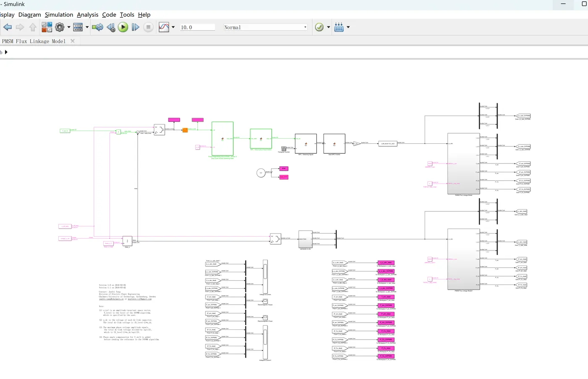Viewport: 588px width, 379px height.
Task: Click the Build Model icon
Action: tap(339, 27)
